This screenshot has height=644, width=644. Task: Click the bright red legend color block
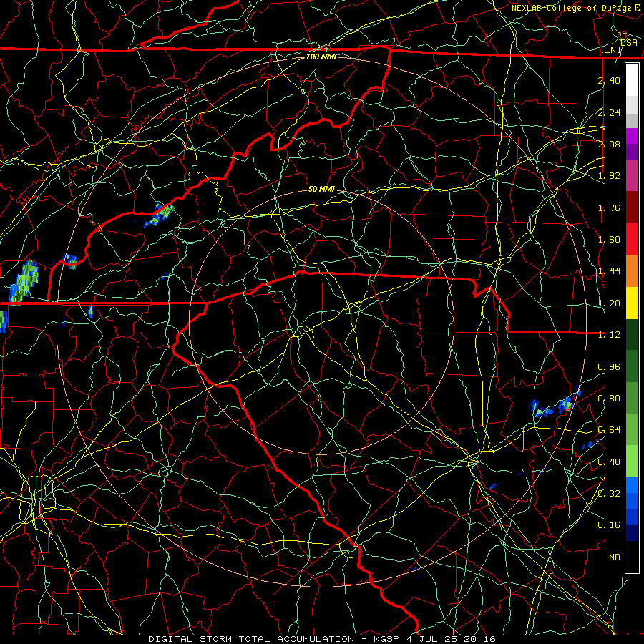pyautogui.click(x=632, y=239)
